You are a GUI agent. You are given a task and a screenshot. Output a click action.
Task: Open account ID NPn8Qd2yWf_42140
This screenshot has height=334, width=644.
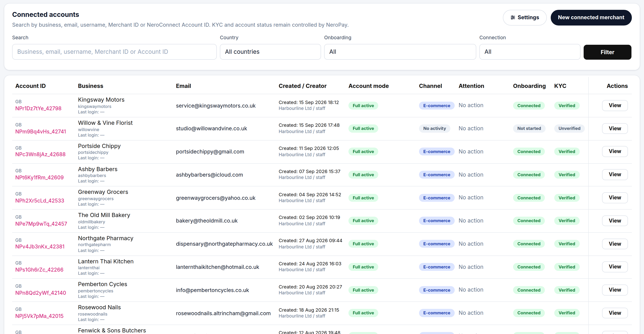[41, 293]
